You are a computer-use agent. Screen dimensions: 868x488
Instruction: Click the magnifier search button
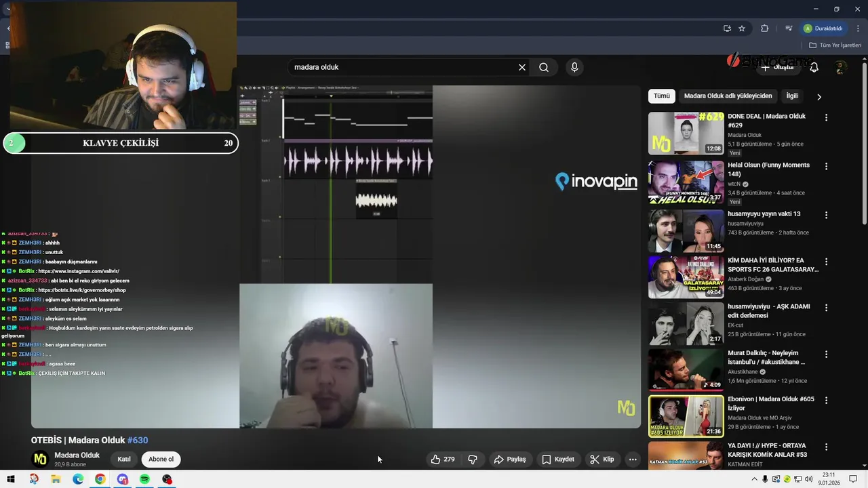tap(544, 67)
